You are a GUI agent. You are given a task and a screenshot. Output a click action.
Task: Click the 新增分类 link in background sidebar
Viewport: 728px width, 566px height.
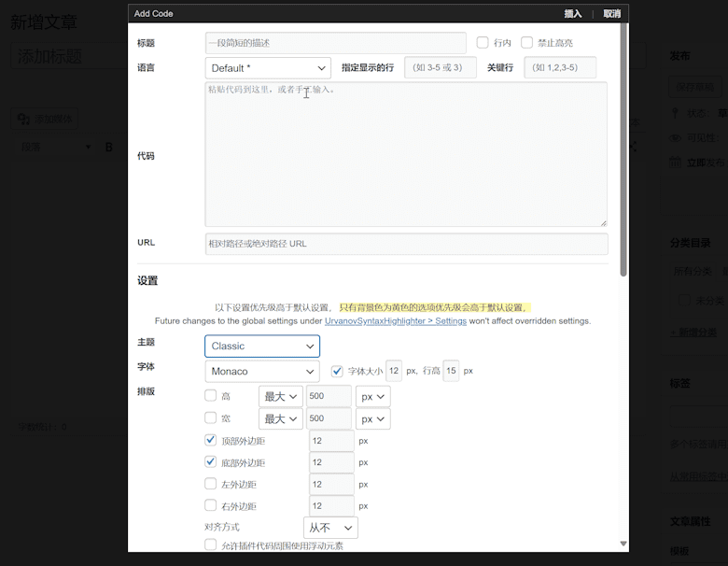(x=693, y=333)
